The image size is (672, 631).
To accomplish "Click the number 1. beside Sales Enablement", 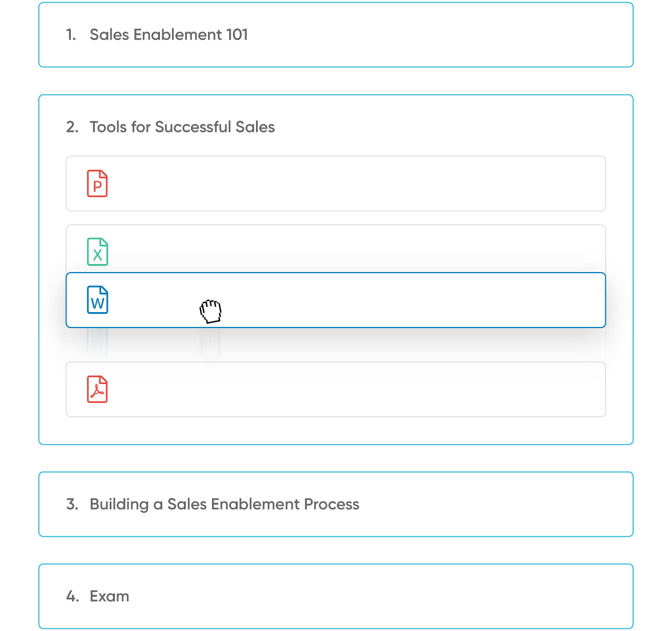I will click(71, 35).
